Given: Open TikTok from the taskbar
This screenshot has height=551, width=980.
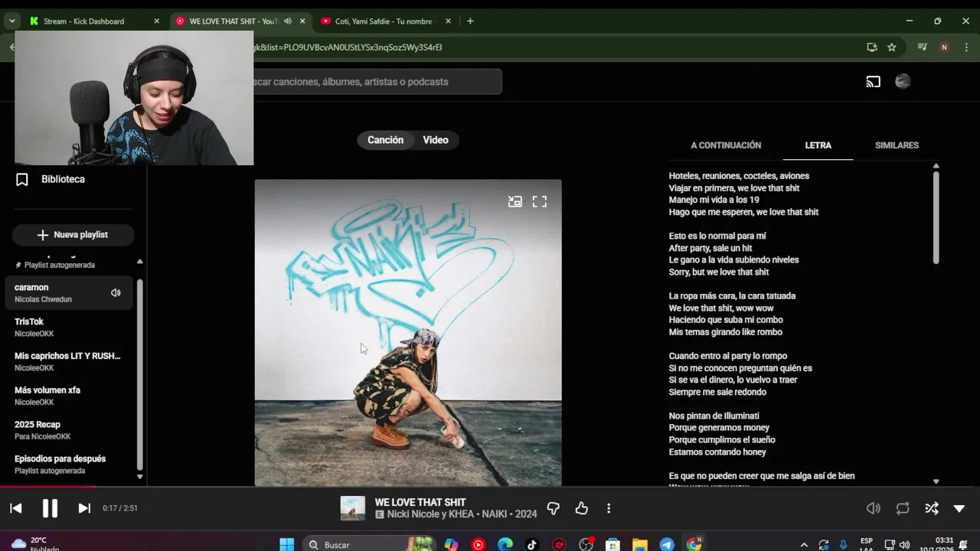Looking at the screenshot, I should pos(532,545).
